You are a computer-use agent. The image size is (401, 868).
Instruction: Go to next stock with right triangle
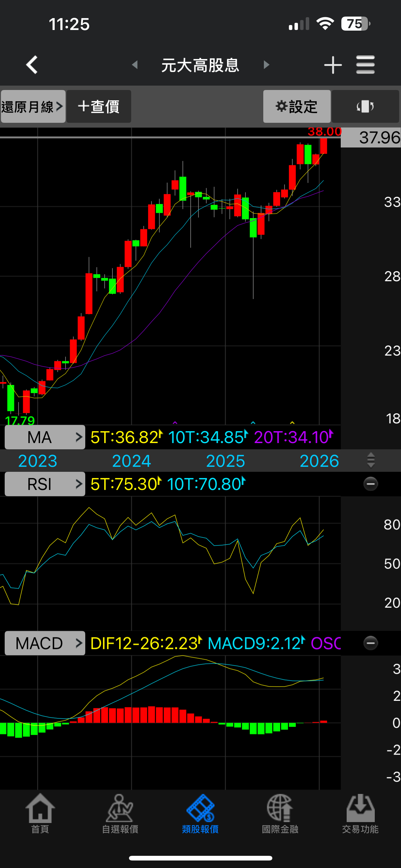click(266, 65)
